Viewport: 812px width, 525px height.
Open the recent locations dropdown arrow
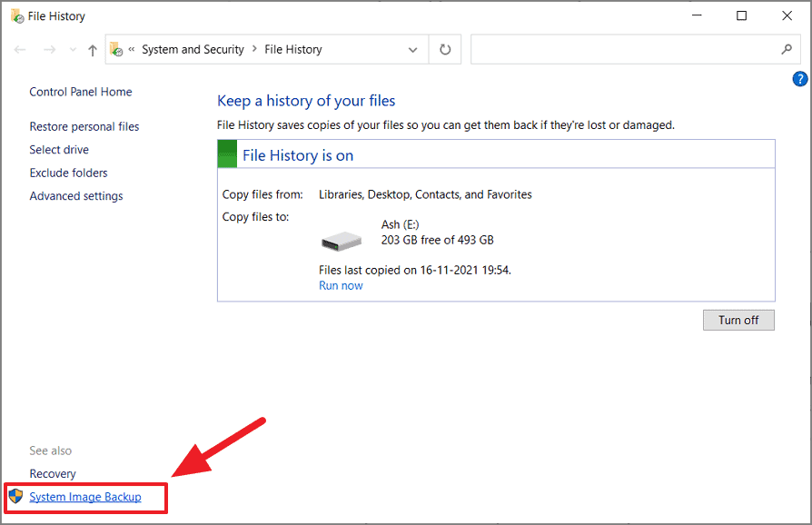click(73, 50)
